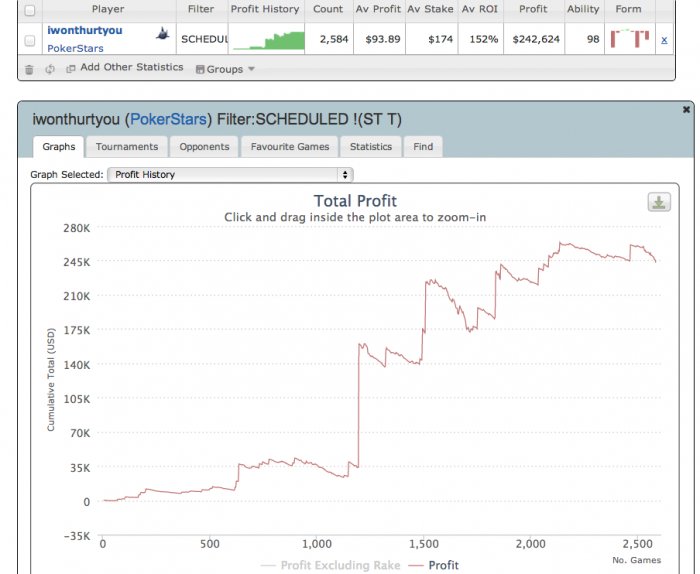700x574 pixels.
Task: Click the trash delete icon
Action: pos(29,69)
